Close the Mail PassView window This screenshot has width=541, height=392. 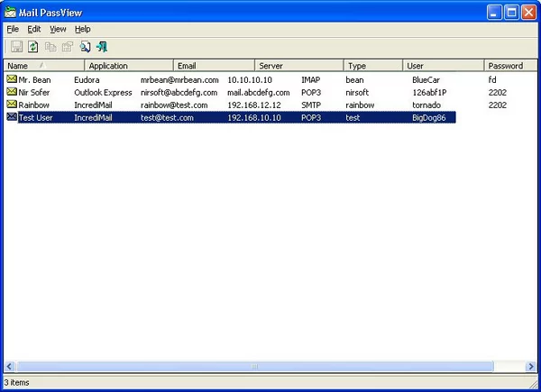529,13
